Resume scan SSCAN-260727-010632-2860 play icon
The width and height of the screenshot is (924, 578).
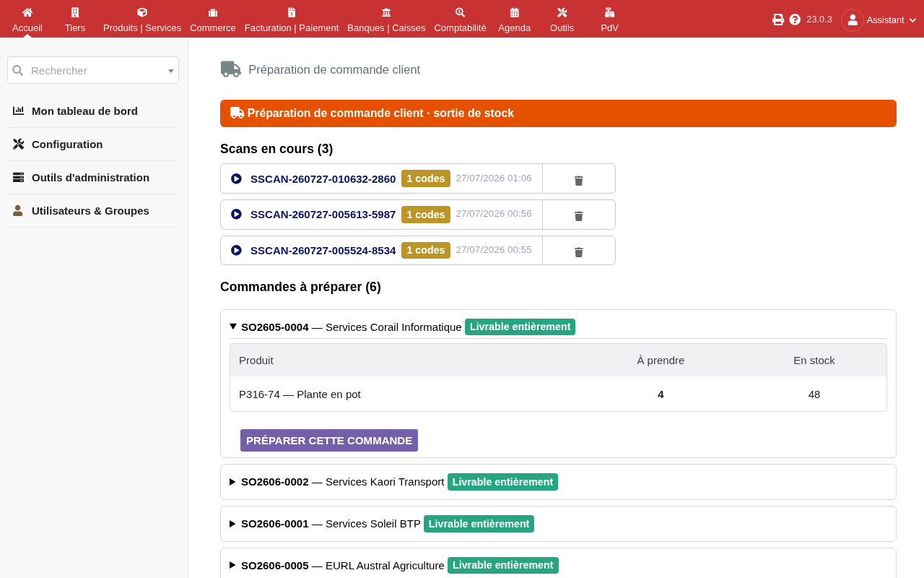(x=236, y=178)
